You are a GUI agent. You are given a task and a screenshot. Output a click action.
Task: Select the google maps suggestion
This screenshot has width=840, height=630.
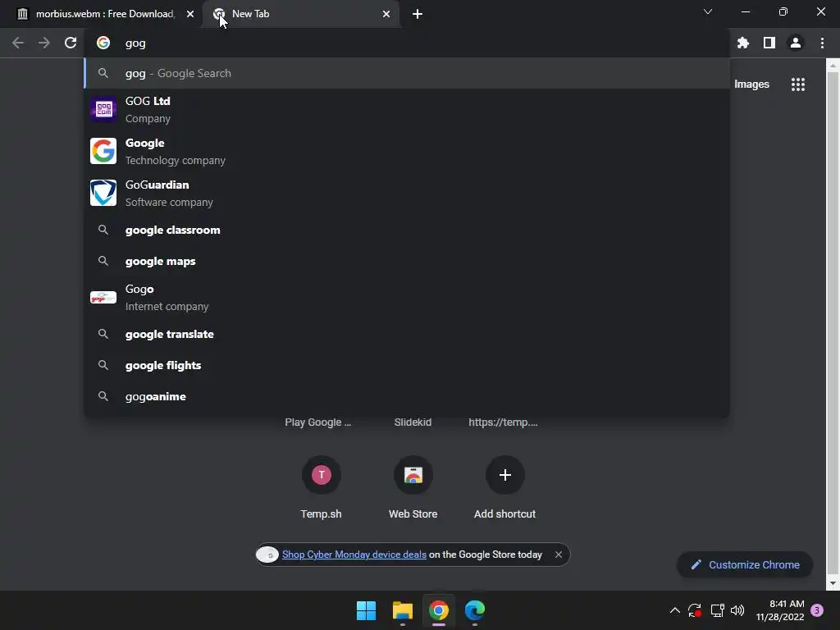pos(407,261)
